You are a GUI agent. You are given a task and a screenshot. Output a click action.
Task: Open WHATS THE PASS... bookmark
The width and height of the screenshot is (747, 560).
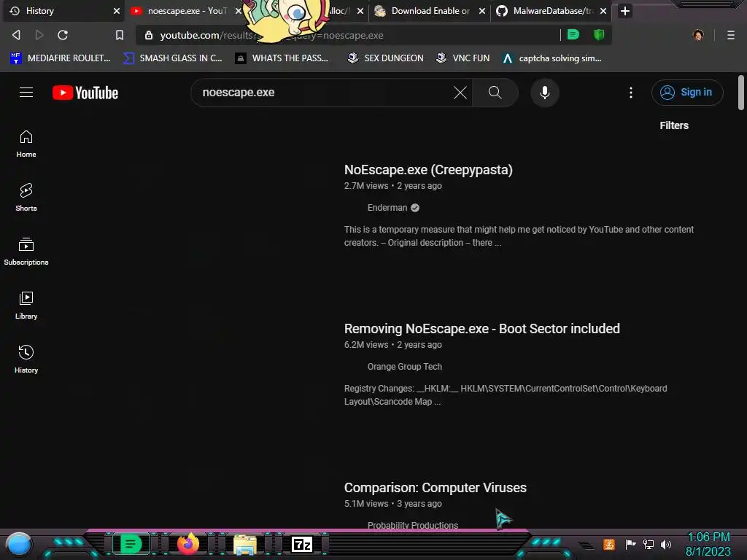pyautogui.click(x=282, y=58)
